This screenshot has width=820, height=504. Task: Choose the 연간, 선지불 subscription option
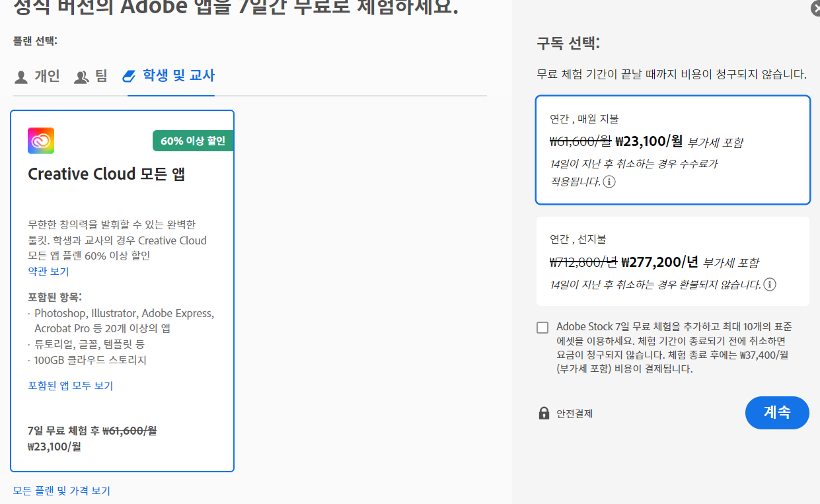pyautogui.click(x=673, y=262)
